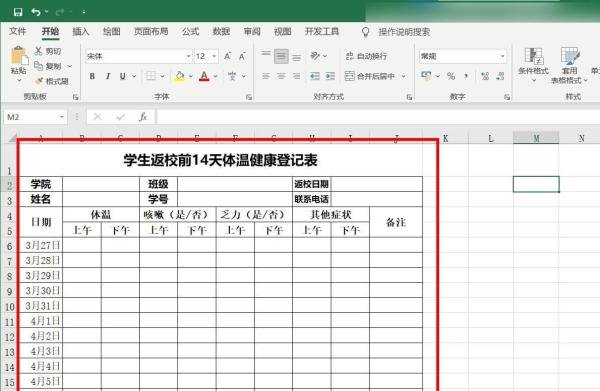The width and height of the screenshot is (600, 391).
Task: Select the 备注 header cell
Action: coord(396,222)
